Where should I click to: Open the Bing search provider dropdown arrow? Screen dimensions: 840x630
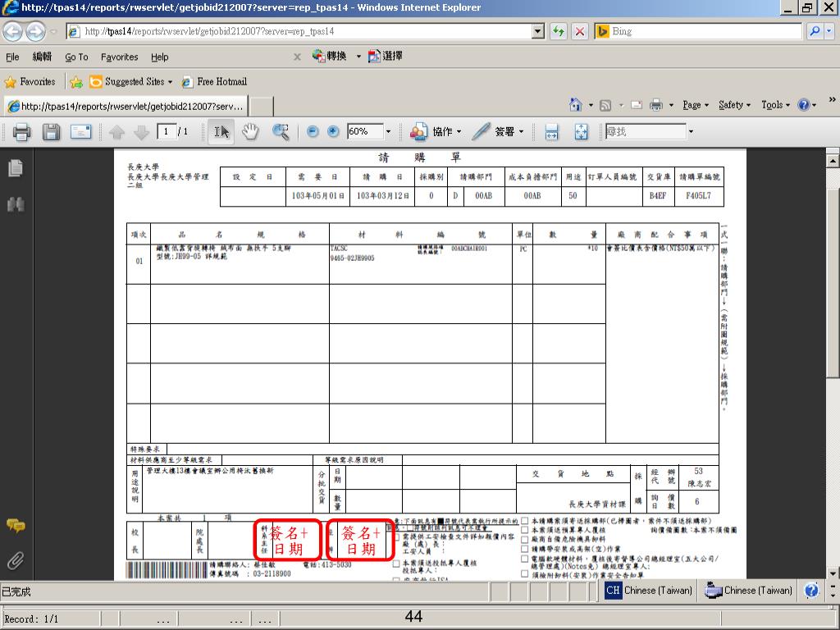point(829,31)
